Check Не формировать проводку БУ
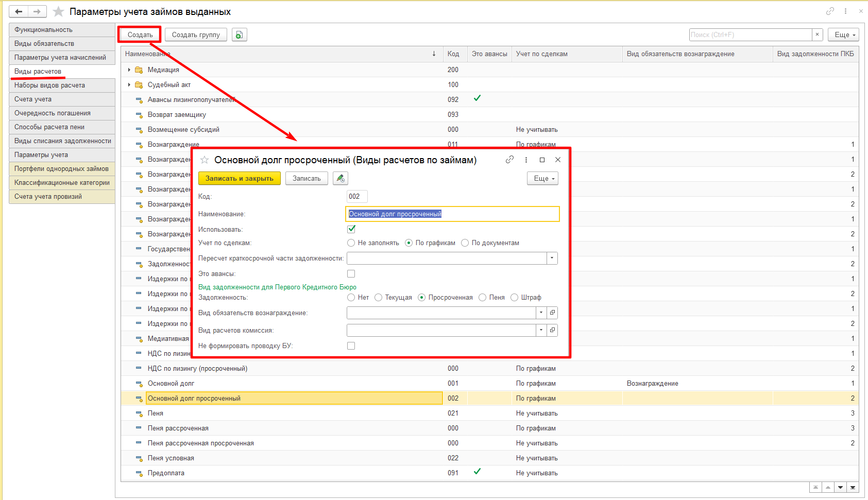Screen dimensions: 868x500 pyautogui.click(x=351, y=346)
